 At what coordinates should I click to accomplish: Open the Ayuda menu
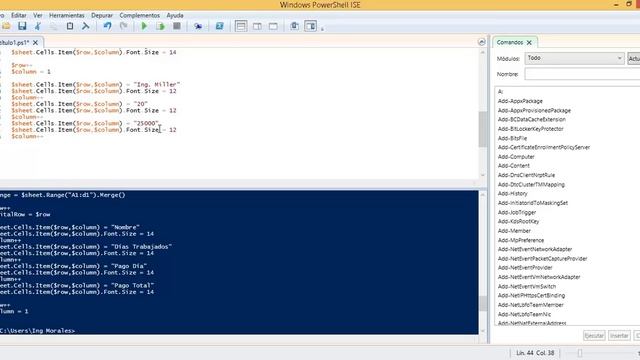coord(175,15)
